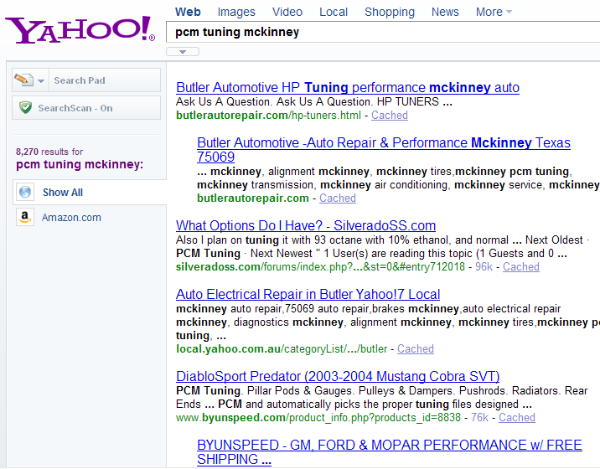The image size is (600, 469).
Task: Click in the search query text field
Action: click(380, 32)
